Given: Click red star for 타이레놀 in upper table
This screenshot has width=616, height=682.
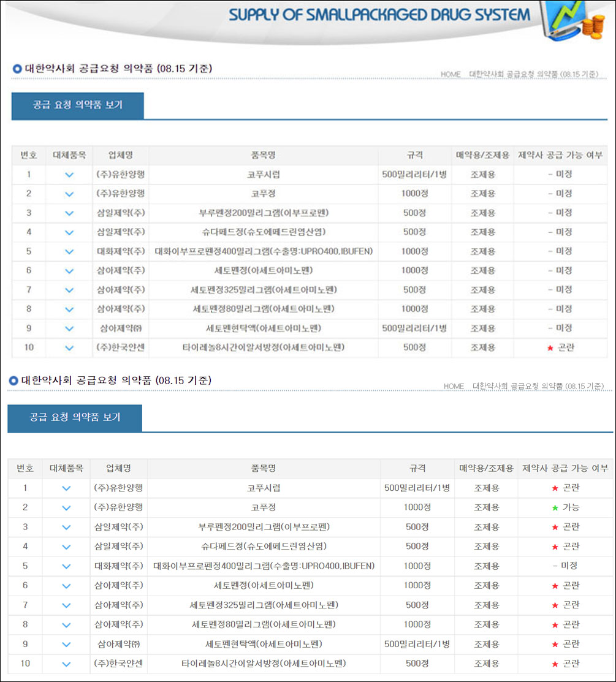Looking at the screenshot, I should (x=550, y=348).
